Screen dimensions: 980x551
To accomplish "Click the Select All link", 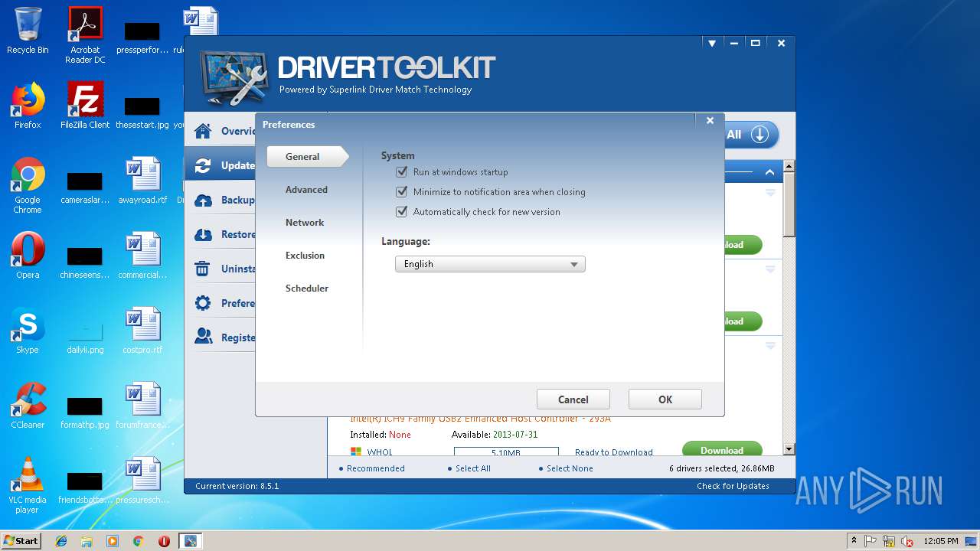I will 472,468.
